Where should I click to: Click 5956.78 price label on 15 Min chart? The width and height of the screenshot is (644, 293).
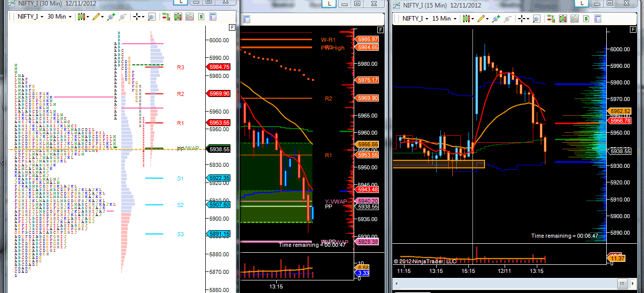click(619, 121)
